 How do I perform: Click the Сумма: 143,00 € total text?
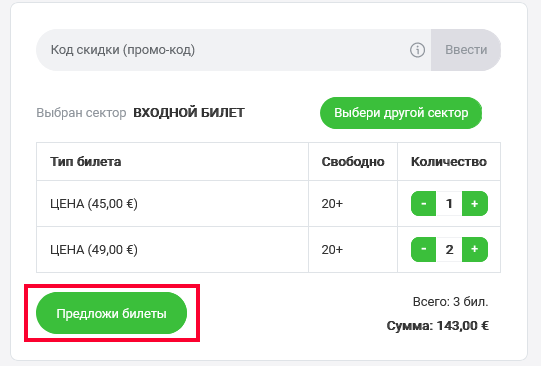(x=437, y=326)
